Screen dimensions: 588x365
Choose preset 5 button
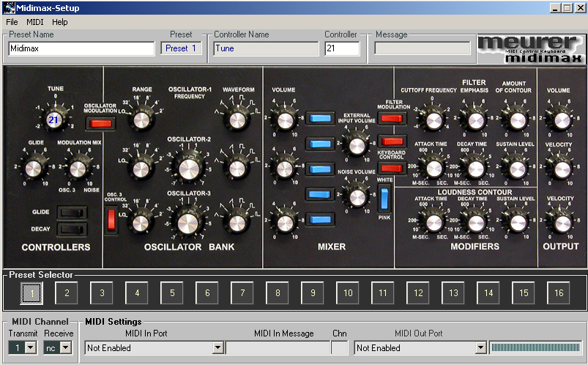[x=172, y=293]
